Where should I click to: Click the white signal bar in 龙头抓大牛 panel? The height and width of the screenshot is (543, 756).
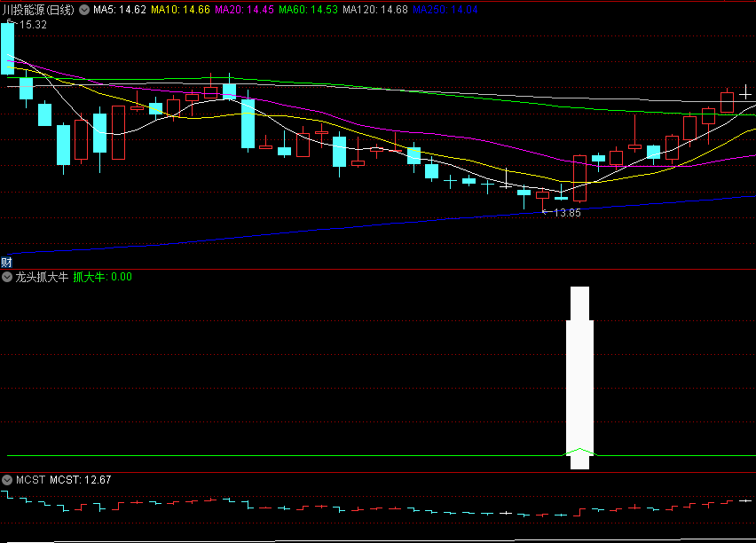[x=579, y=378]
